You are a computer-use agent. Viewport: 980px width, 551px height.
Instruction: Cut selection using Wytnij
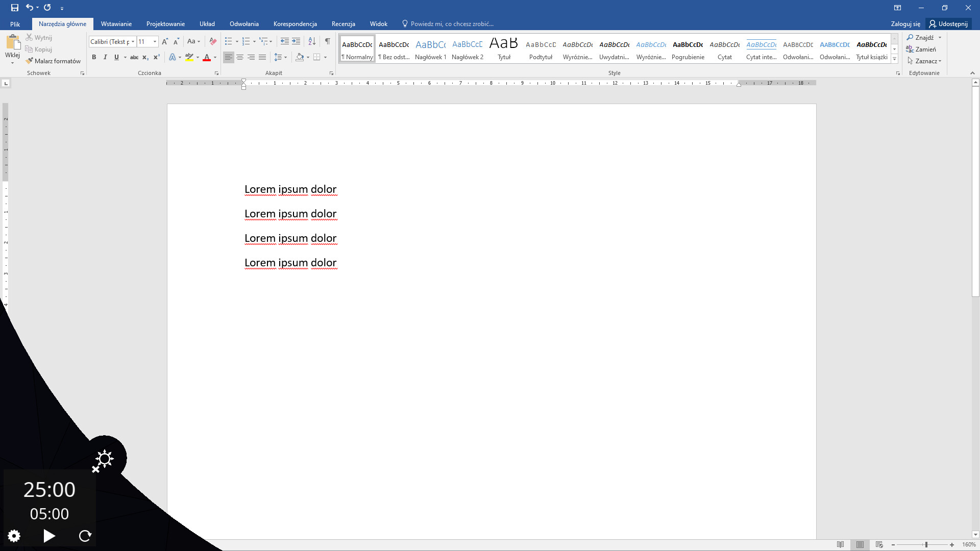[39, 37]
